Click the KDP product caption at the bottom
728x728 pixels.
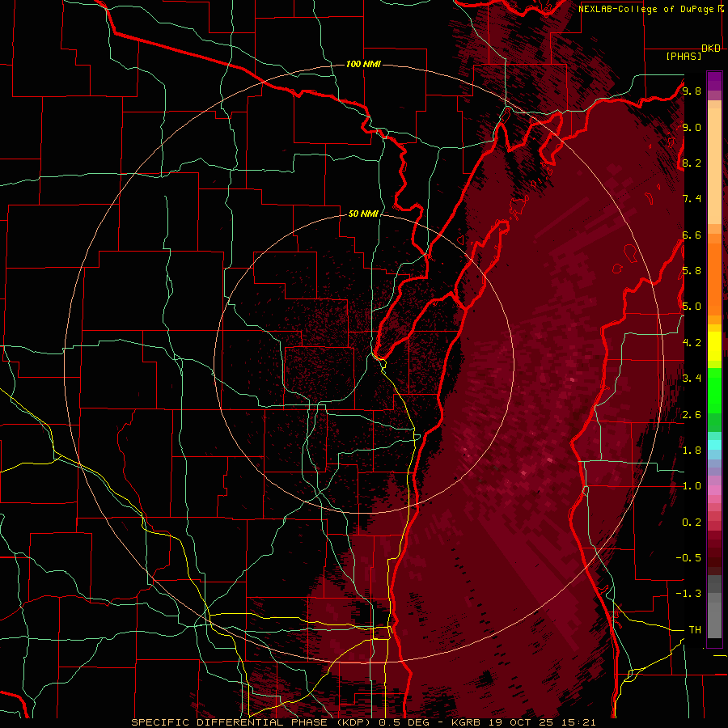coord(363,722)
